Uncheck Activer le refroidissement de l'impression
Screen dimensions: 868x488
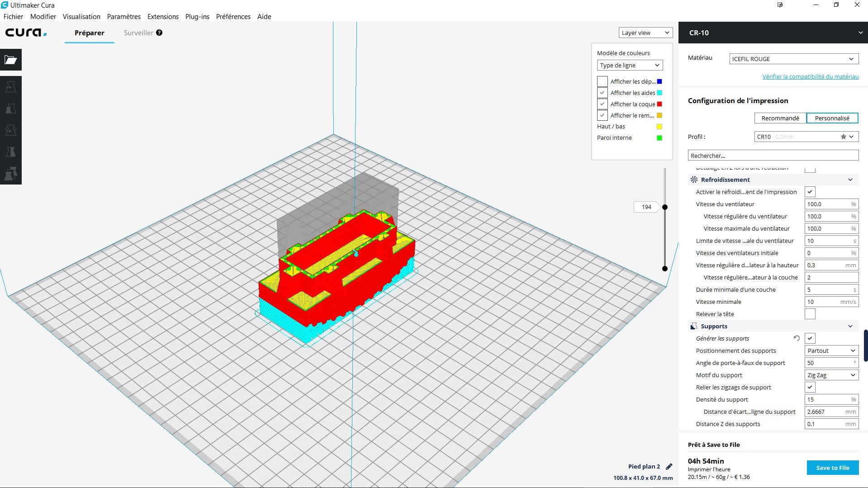pos(810,192)
